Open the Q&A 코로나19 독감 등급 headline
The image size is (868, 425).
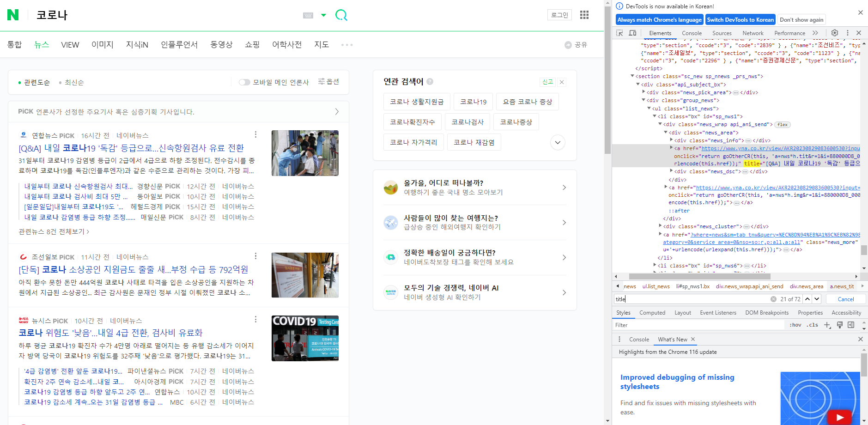(131, 148)
